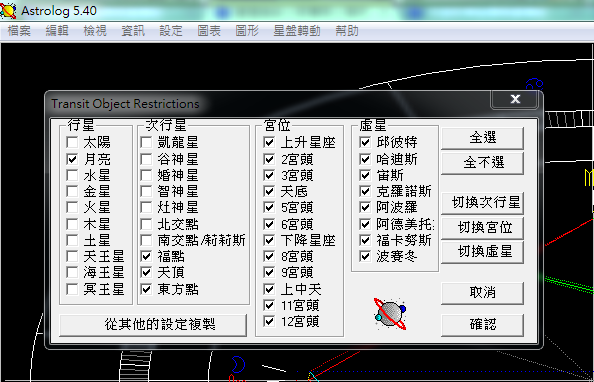Image resolution: width=594 pixels, height=382 pixels.
Task: Uncheck the 哈迪斯 checkbox
Action: tap(365, 159)
